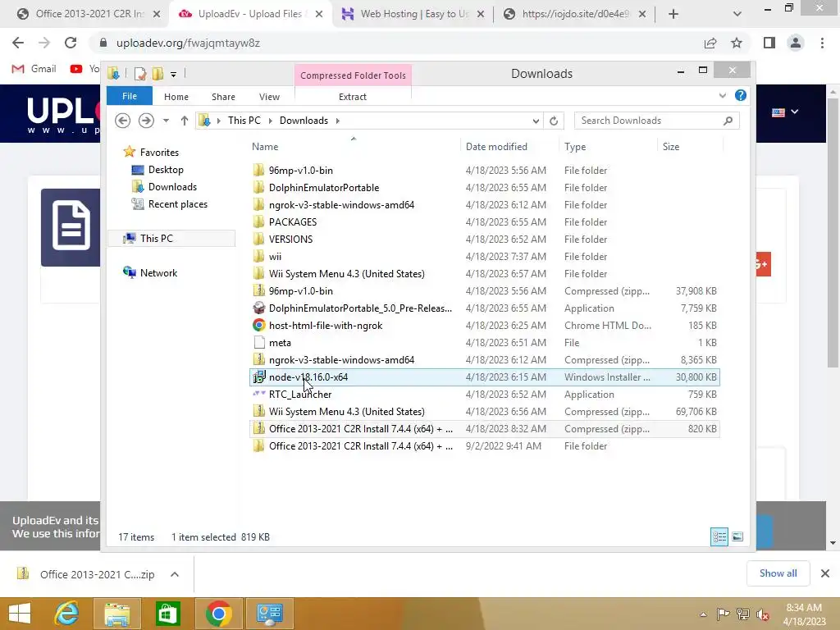Go back in File Explorer history

pyautogui.click(x=123, y=121)
